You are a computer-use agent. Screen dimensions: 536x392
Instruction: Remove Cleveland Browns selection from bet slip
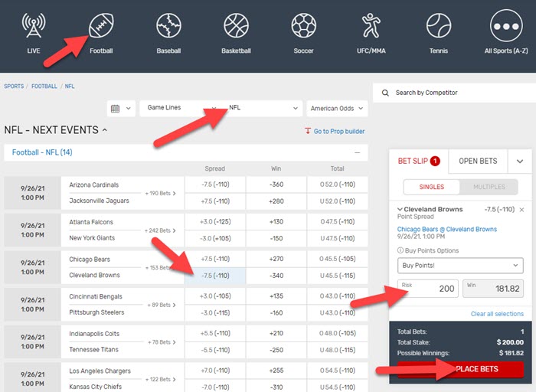click(521, 209)
